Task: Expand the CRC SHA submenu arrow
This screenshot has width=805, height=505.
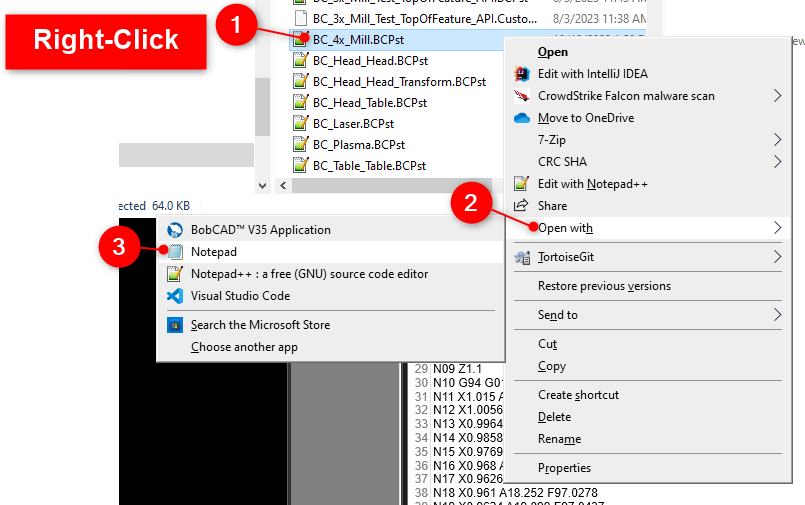Action: coord(777,162)
